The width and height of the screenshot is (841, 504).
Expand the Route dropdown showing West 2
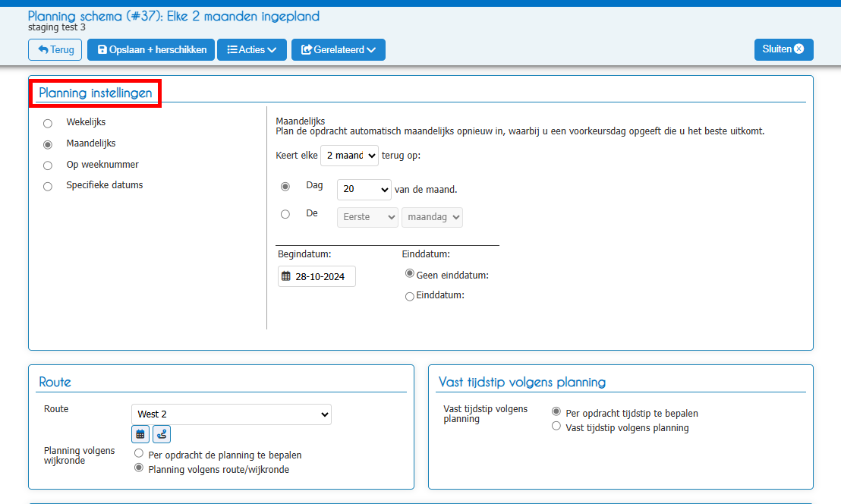coord(232,414)
